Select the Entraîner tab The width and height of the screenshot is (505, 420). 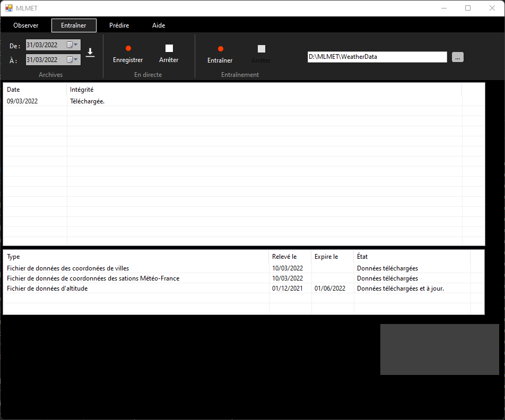click(x=74, y=25)
